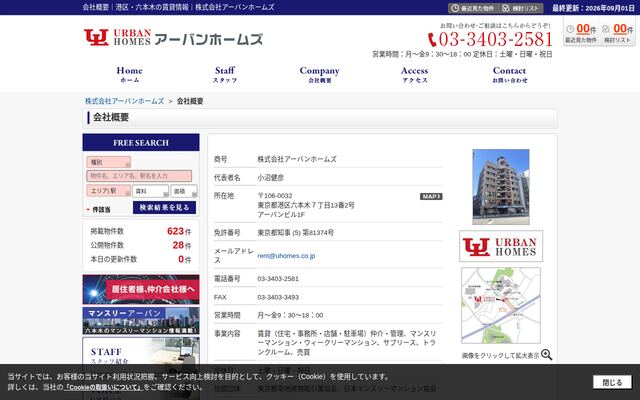Close the cookie notice with 閉じる

(x=612, y=382)
